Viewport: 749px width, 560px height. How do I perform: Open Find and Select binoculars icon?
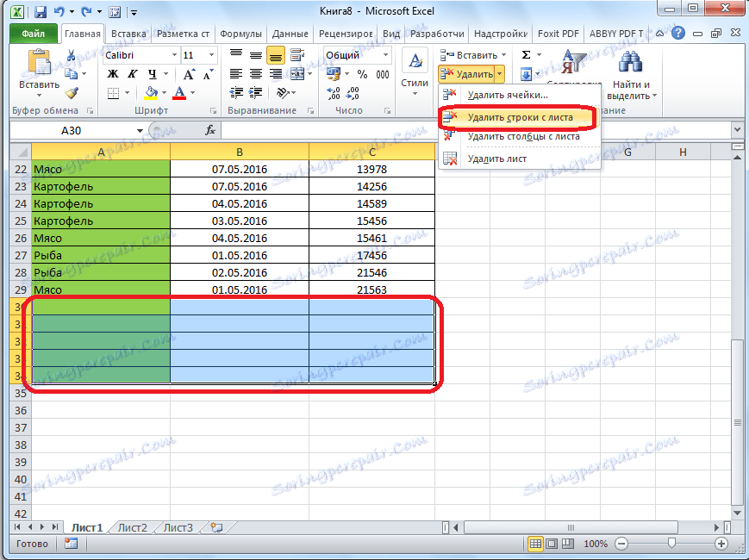click(632, 64)
